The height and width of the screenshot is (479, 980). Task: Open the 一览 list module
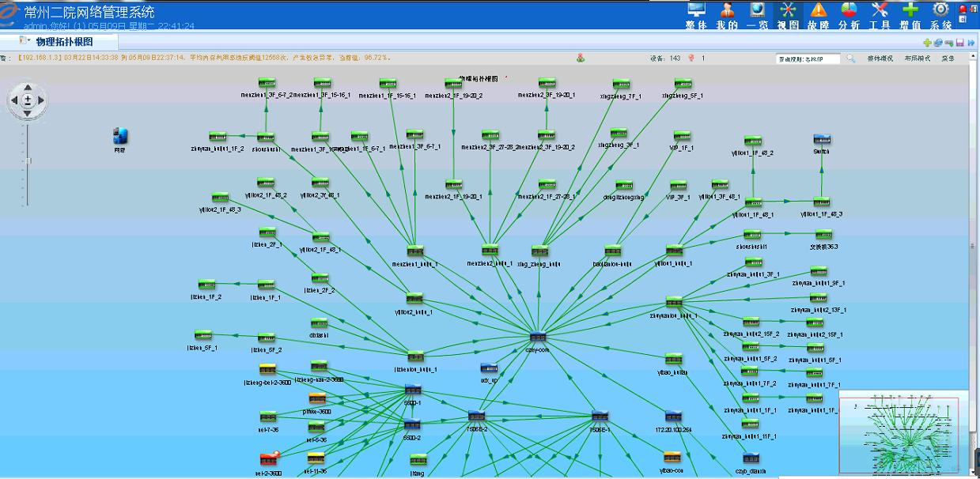pyautogui.click(x=757, y=16)
